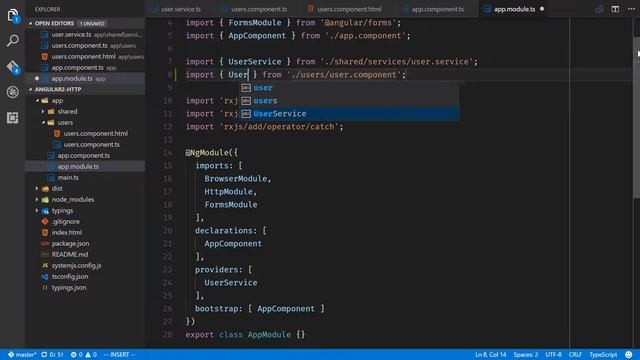The image size is (640, 360).
Task: Click the '@NgModule' decorator text
Action: 207,153
